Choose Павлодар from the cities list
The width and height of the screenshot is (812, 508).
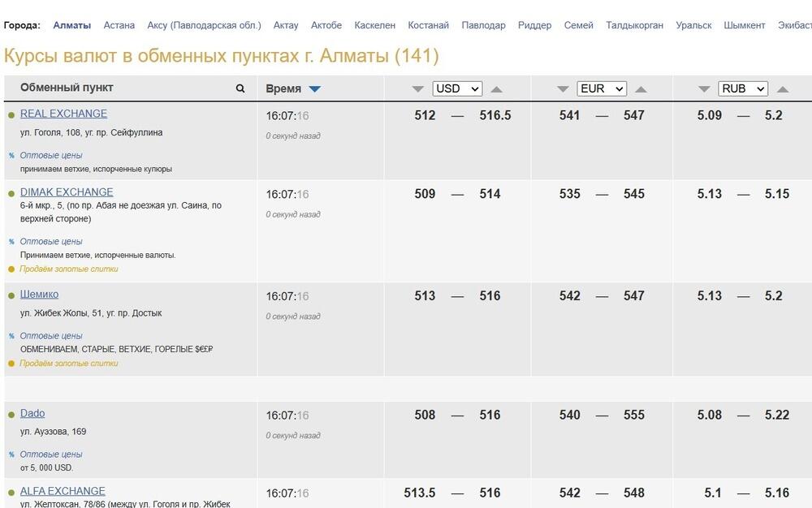[x=483, y=25]
